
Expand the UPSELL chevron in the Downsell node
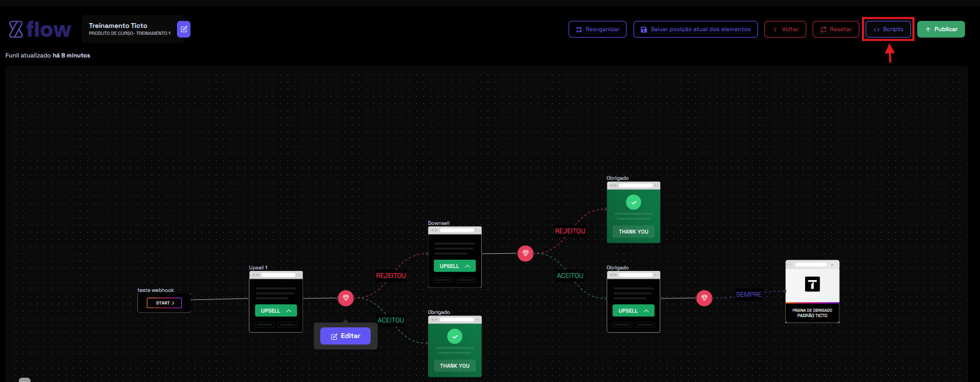tap(467, 266)
